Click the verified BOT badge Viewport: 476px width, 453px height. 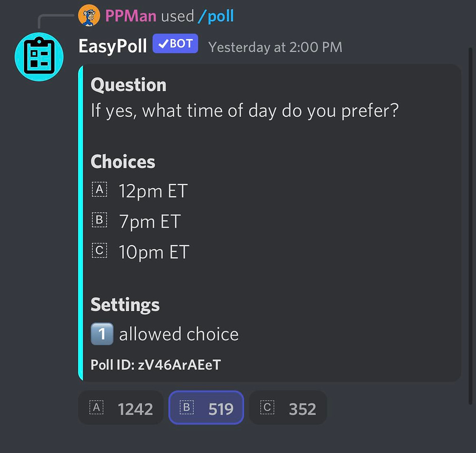pyautogui.click(x=175, y=43)
